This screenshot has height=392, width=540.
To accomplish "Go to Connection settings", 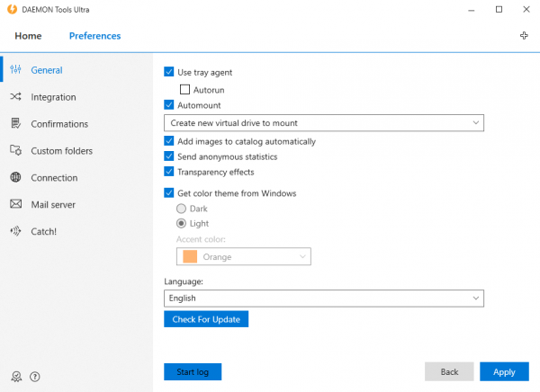I will tap(76, 178).
